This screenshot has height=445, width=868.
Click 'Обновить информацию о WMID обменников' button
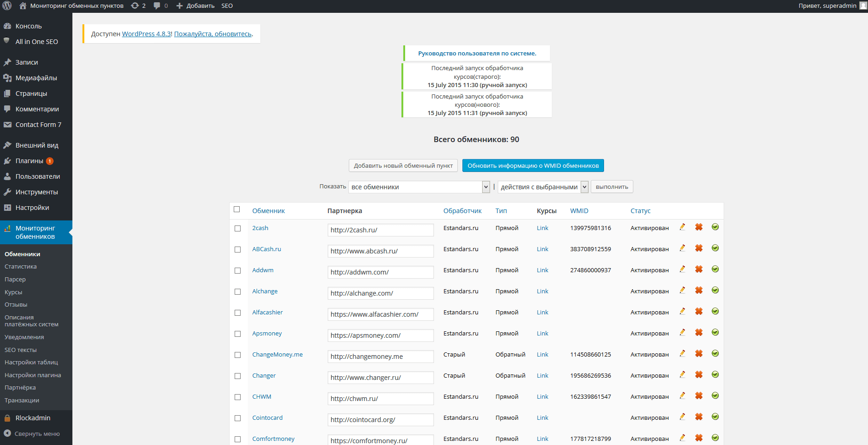coord(533,165)
